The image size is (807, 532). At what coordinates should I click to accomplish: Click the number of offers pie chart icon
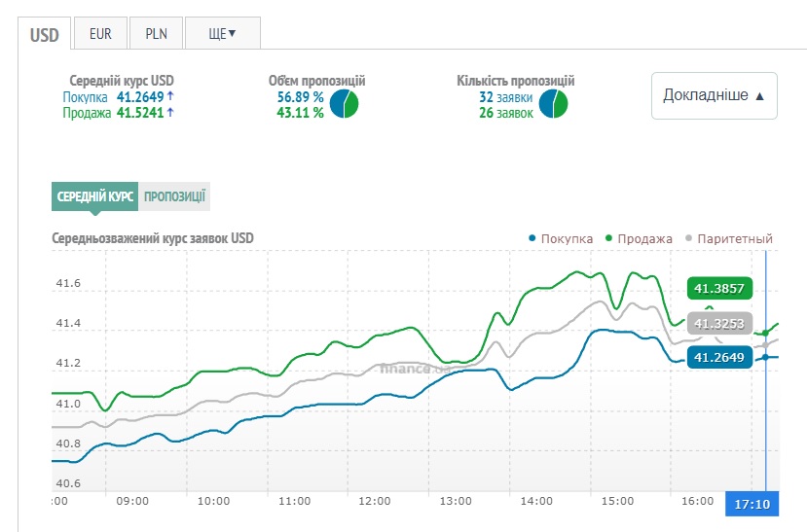(554, 103)
